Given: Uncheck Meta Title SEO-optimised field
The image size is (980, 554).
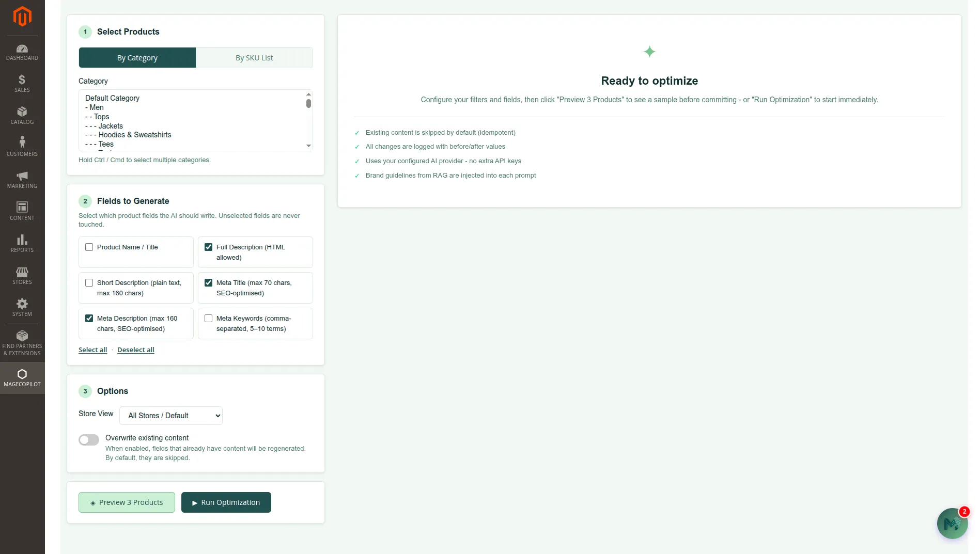Looking at the screenshot, I should click(x=208, y=283).
